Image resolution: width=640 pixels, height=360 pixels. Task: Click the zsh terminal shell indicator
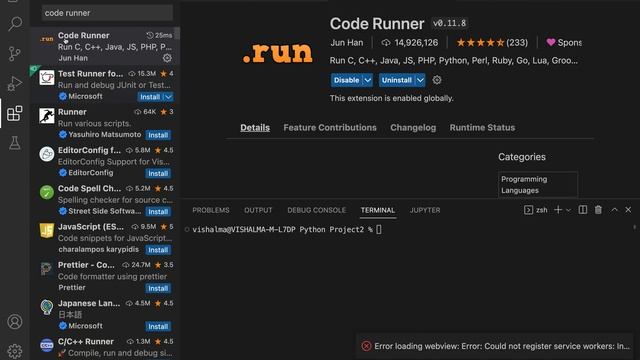pos(536,210)
